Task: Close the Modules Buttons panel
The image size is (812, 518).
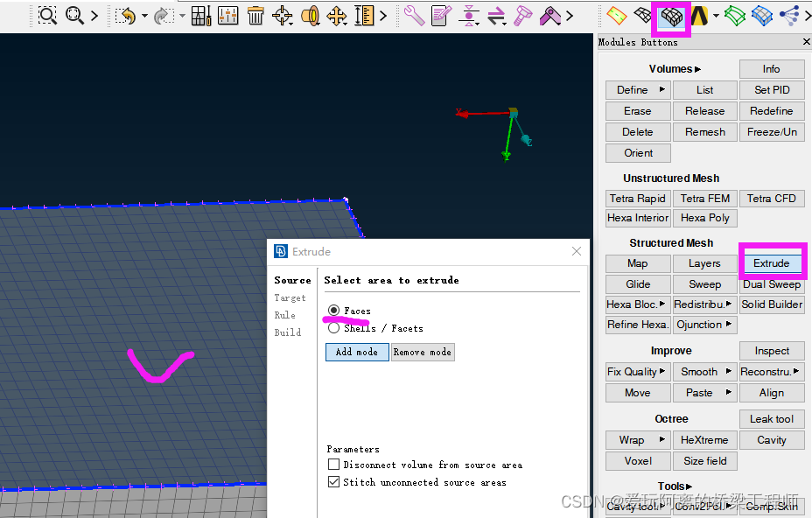Action: 806,42
